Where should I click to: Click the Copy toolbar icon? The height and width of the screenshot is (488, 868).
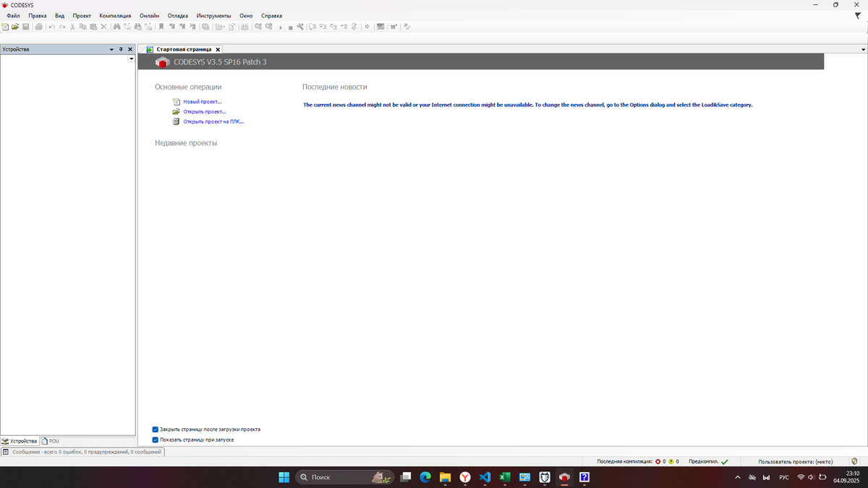(82, 27)
